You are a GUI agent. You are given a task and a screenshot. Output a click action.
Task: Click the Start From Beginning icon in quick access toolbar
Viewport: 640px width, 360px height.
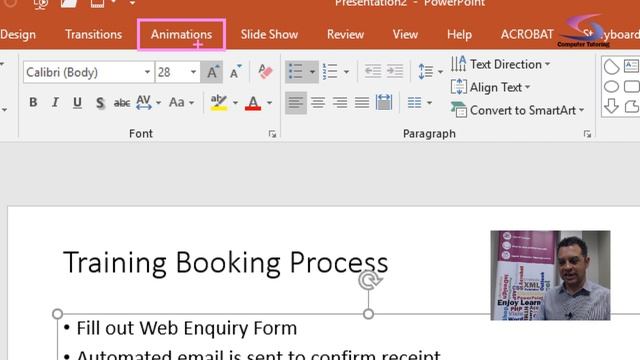(41, 4)
